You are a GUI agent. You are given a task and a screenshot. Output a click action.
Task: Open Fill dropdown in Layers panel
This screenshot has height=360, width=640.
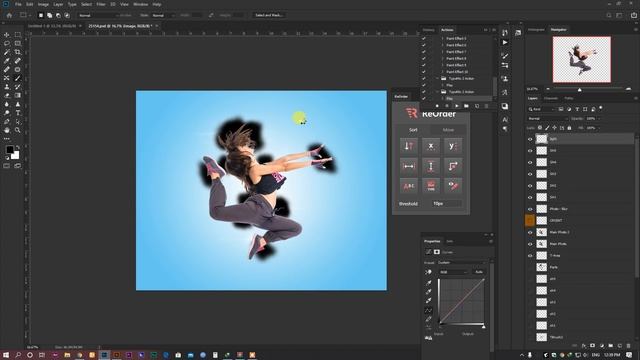click(598, 128)
